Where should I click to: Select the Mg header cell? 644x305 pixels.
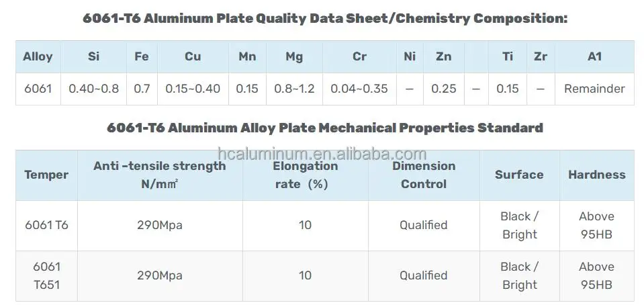pos(294,56)
